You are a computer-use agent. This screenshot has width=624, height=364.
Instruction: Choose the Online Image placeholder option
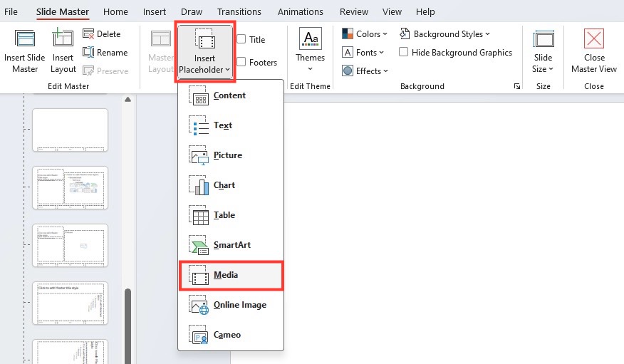tap(231, 305)
